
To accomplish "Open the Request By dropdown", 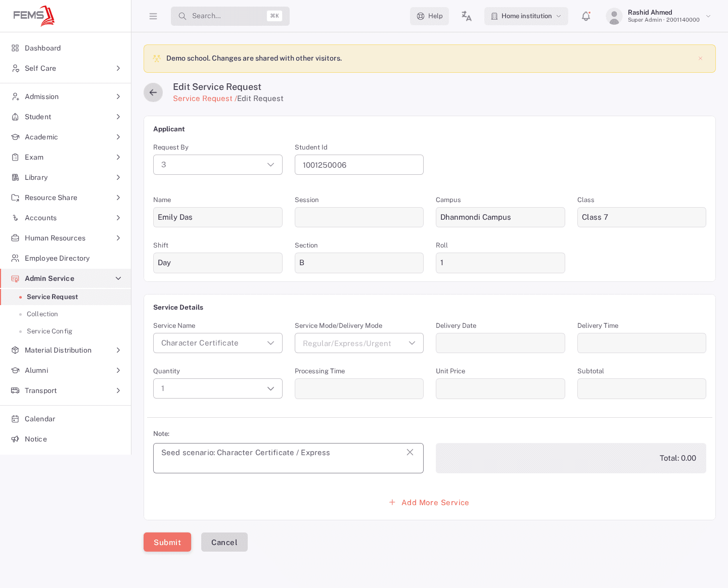I will pos(218,165).
